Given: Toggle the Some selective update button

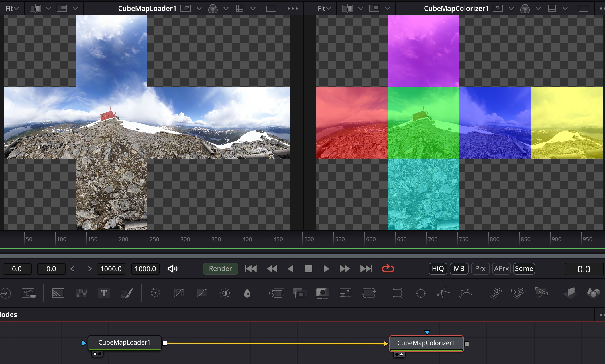Looking at the screenshot, I should click(524, 269).
